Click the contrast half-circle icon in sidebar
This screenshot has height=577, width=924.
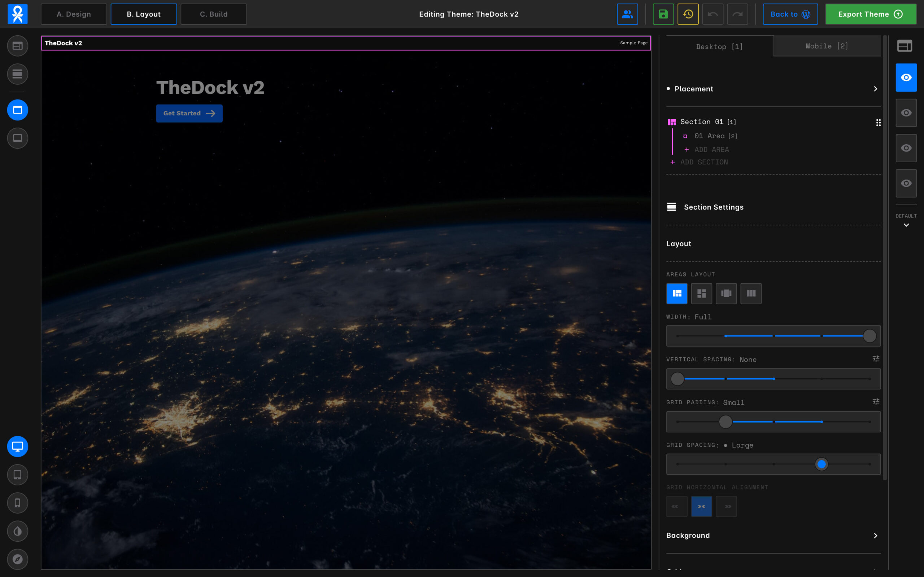tap(18, 531)
